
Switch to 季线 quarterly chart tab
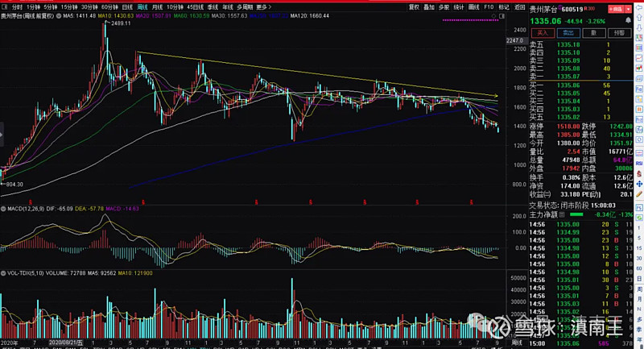213,7
